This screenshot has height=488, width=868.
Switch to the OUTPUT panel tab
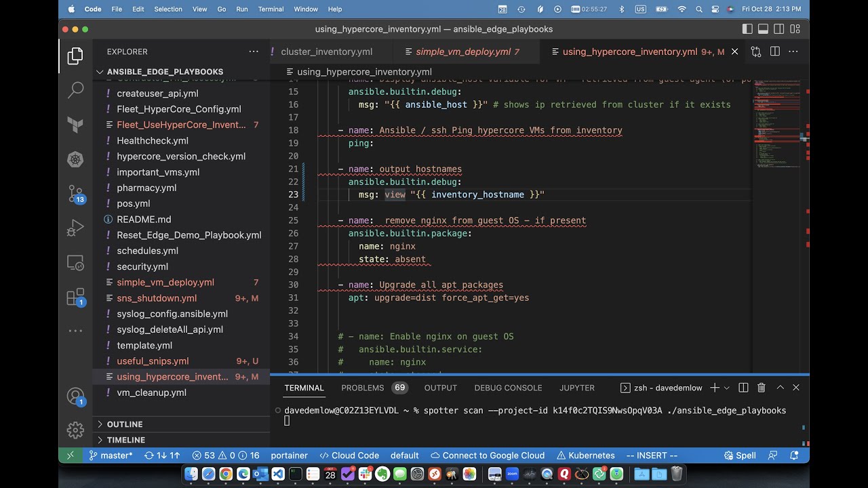441,388
